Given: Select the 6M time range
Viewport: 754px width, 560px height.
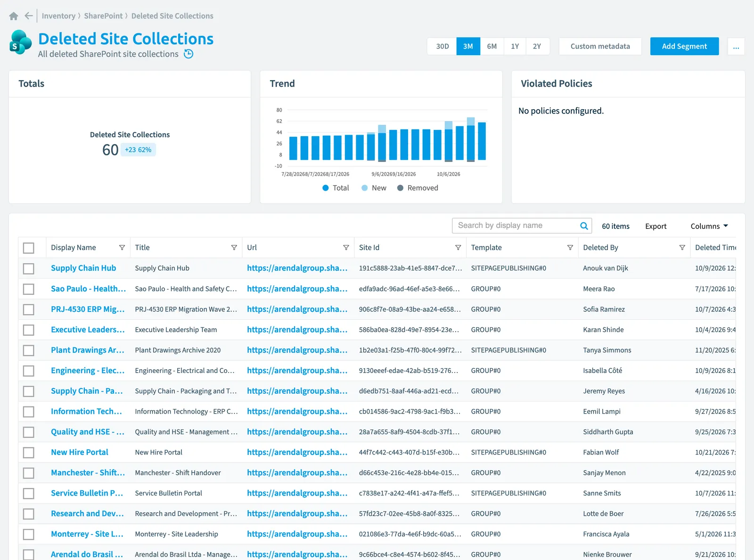Looking at the screenshot, I should click(x=492, y=47).
